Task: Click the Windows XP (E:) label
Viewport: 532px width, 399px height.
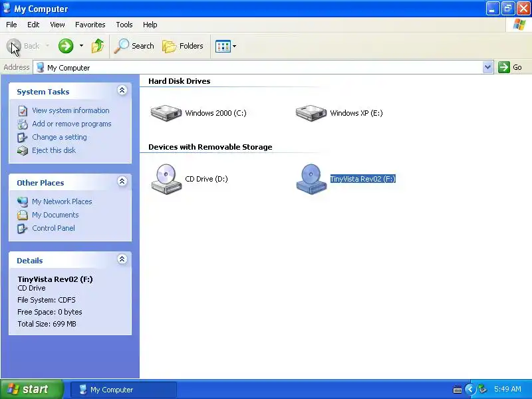Action: tap(356, 113)
